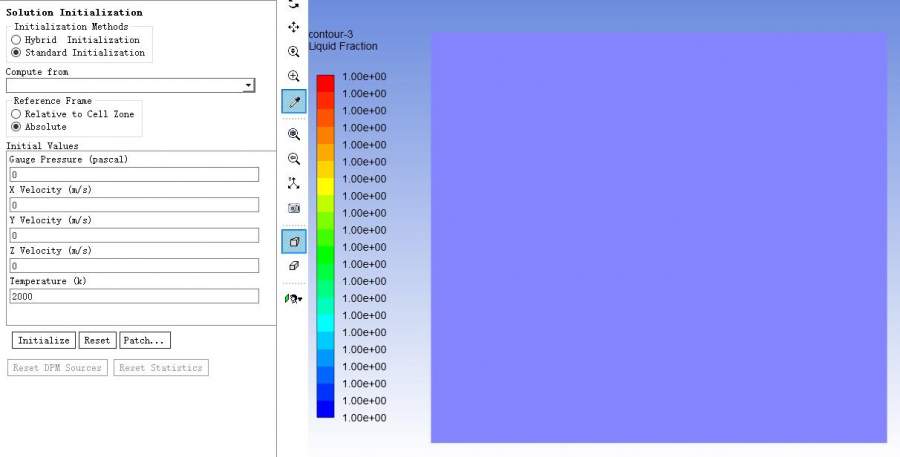Click the X Velocity input field
900x457 pixels.
(134, 205)
